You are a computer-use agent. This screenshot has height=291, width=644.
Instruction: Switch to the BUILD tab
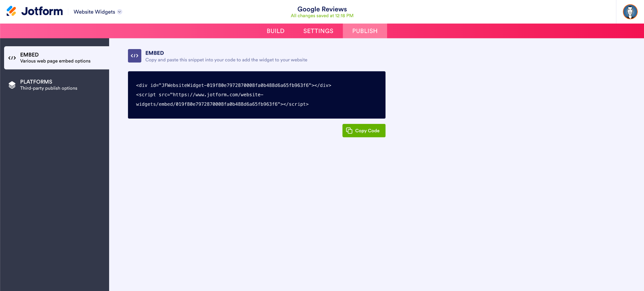pyautogui.click(x=275, y=31)
